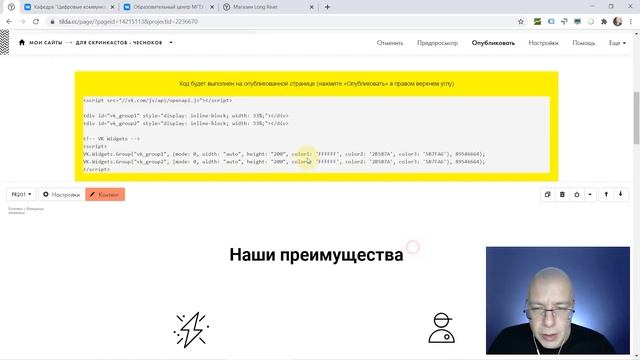Open the project link Для скринкастов - Чесноков

[119, 42]
